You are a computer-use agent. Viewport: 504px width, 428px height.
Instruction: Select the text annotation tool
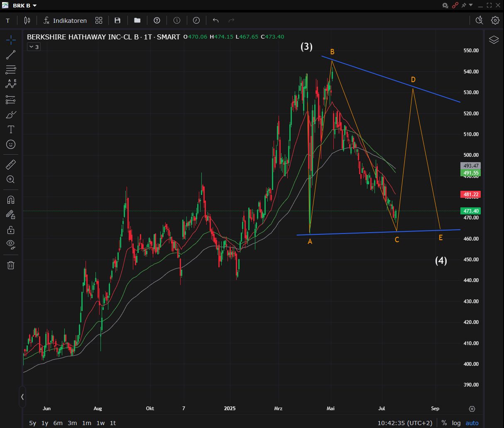(x=11, y=129)
